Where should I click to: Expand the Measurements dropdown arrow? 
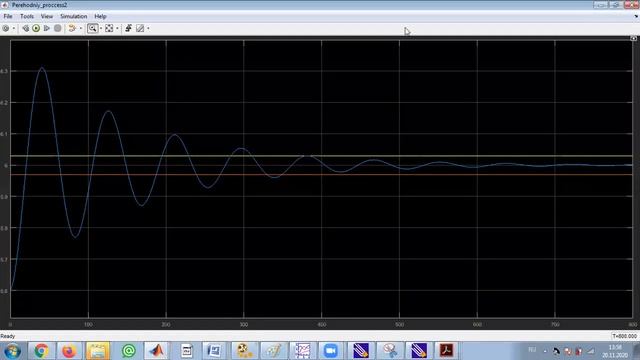point(148,28)
